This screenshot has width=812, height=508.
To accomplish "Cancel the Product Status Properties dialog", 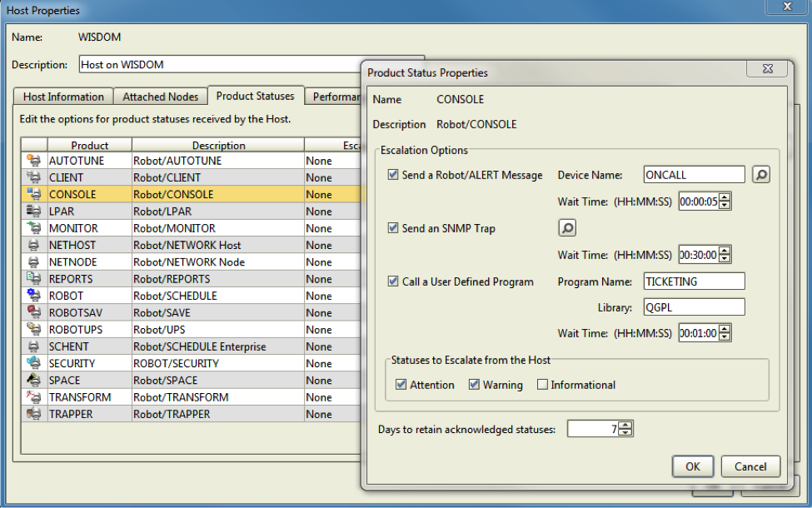I will (x=750, y=466).
